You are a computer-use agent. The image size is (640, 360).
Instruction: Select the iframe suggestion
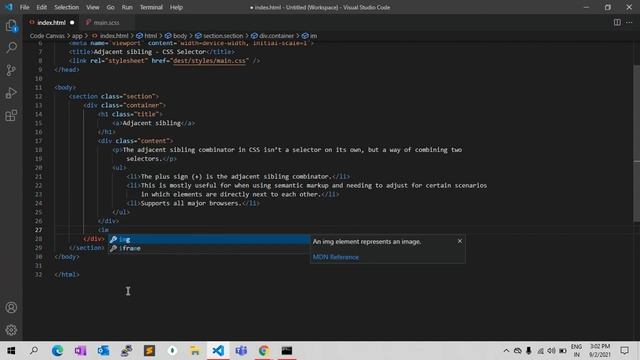click(209, 248)
